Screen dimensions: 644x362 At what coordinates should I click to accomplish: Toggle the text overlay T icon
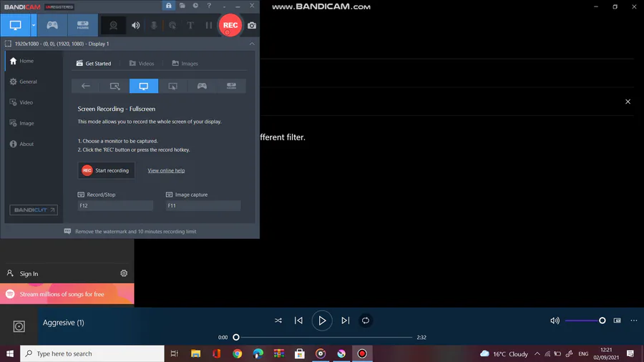(x=190, y=25)
